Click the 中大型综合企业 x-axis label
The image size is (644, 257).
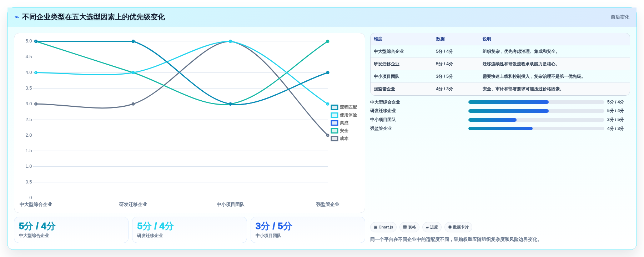point(36,205)
